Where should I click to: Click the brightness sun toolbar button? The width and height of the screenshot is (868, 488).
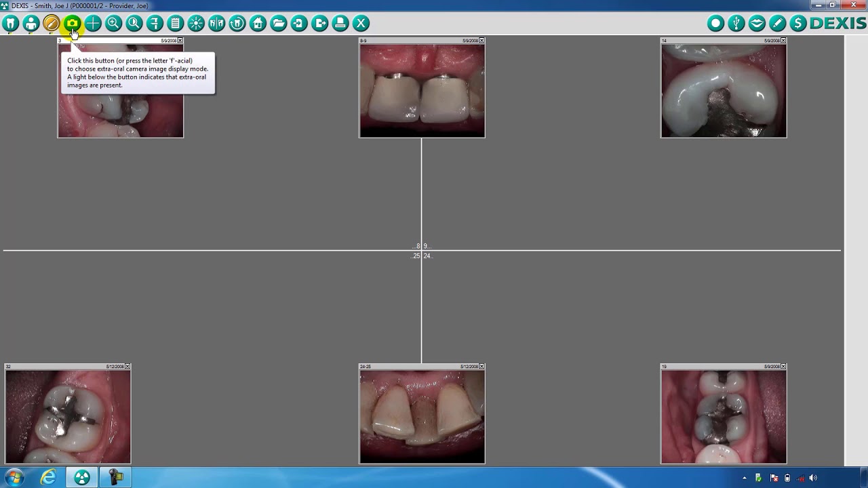(x=196, y=24)
